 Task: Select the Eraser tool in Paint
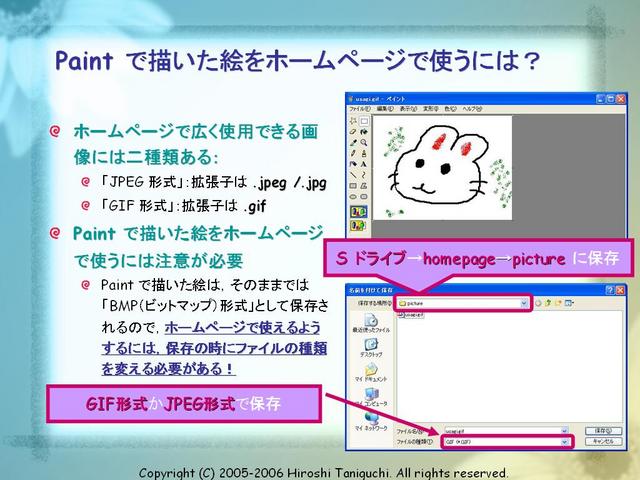(353, 132)
